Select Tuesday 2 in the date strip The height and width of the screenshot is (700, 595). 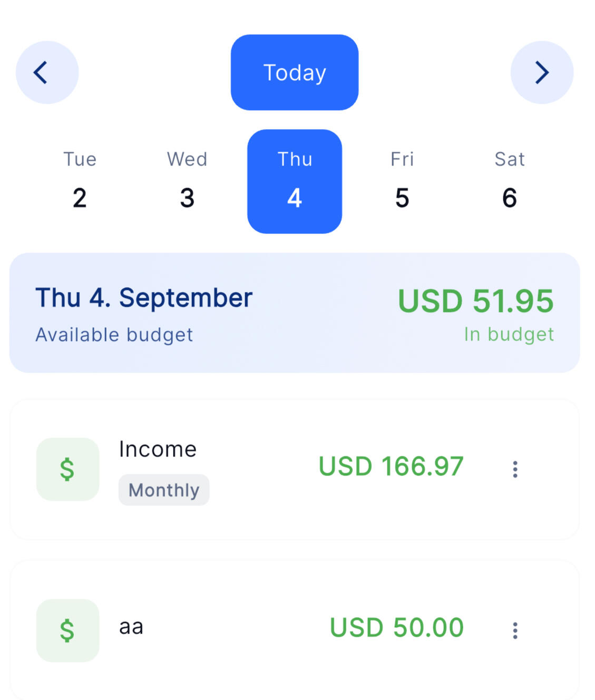pos(80,182)
